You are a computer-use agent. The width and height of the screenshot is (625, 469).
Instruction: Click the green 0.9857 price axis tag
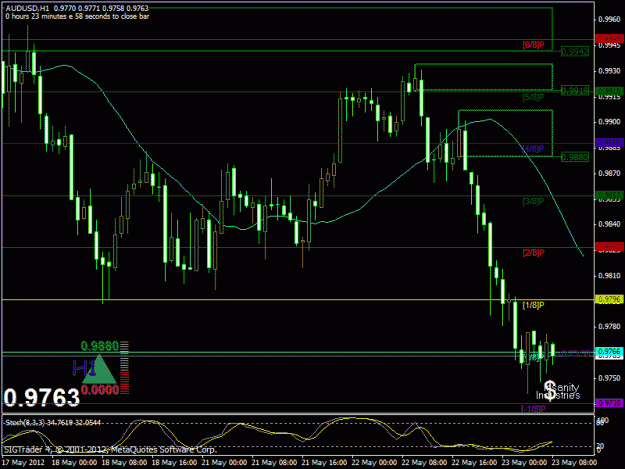click(x=609, y=195)
